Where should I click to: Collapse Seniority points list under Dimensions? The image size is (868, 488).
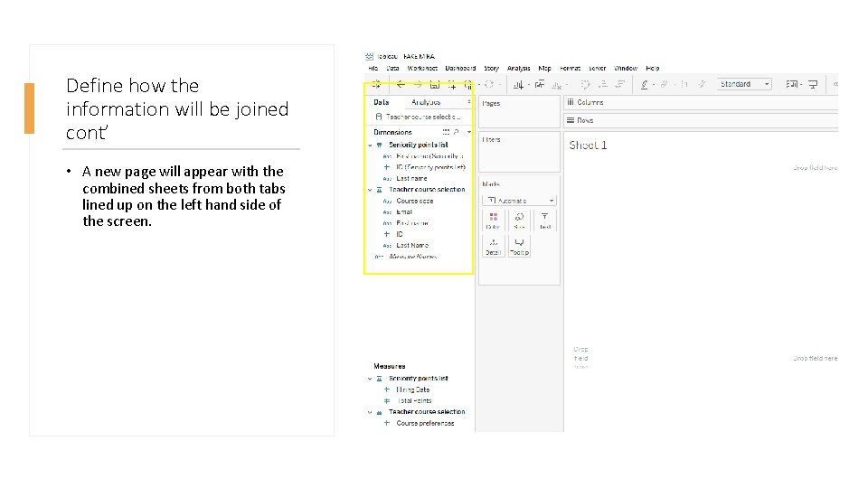coord(370,145)
